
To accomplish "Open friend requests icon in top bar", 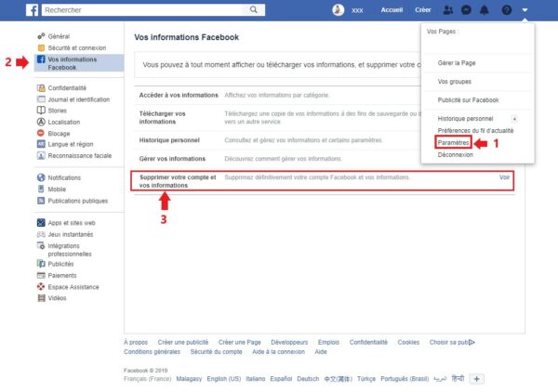I will coord(448,10).
